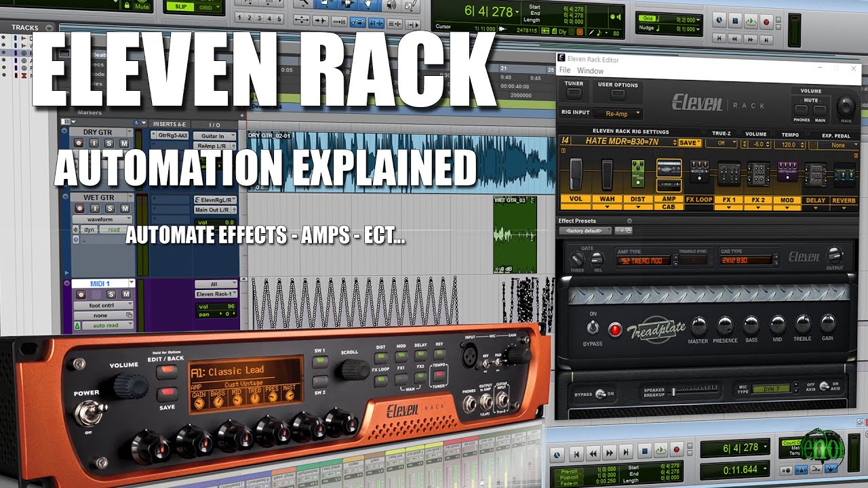Record-enable the DRY GTR track
868x488 pixels.
click(x=79, y=144)
